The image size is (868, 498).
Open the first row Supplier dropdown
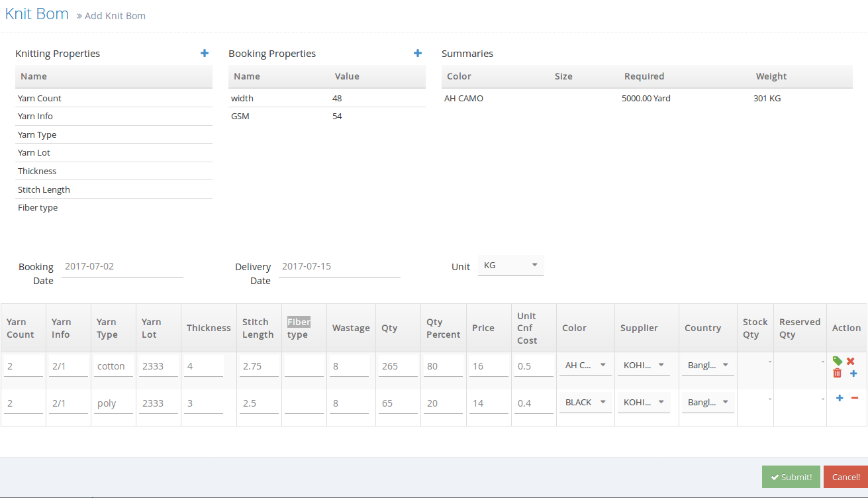pos(644,365)
